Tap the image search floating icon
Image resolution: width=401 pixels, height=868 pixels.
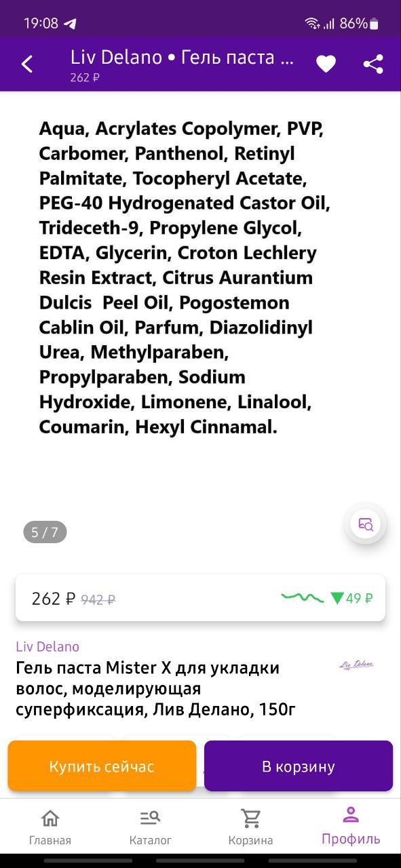366,524
